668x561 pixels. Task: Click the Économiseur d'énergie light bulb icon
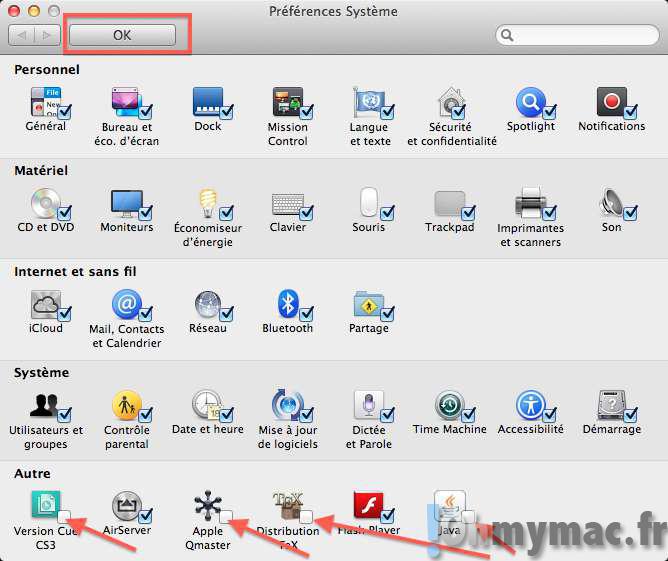pos(207,203)
